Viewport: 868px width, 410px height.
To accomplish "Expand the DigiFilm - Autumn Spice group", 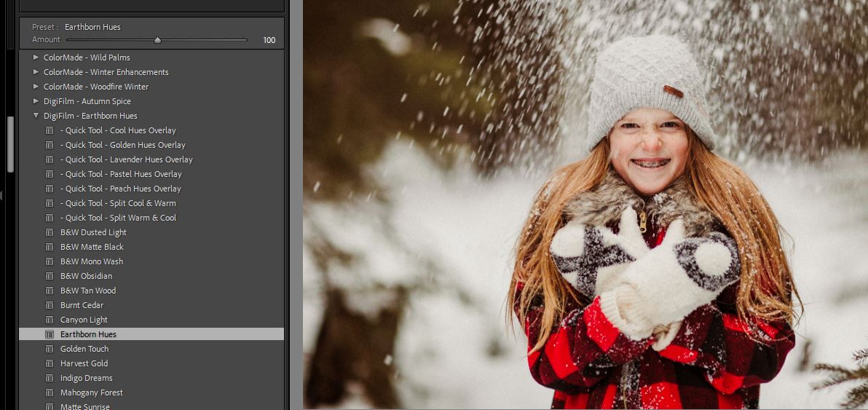I will 36,101.
